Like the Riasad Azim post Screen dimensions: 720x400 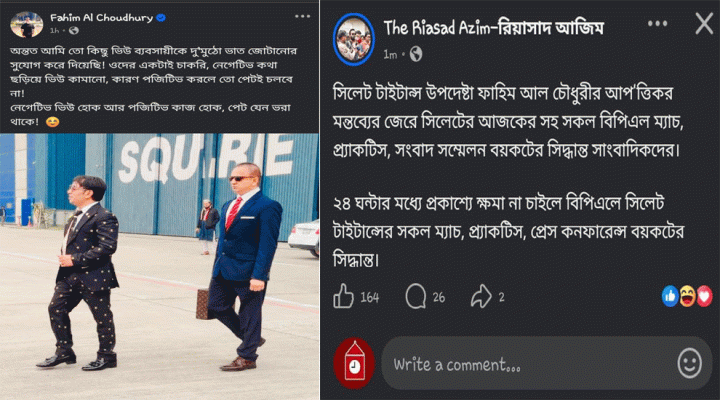[343, 296]
